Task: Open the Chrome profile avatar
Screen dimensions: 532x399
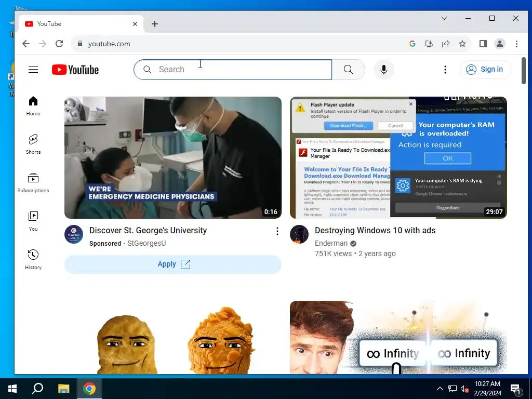Action: 500,44
